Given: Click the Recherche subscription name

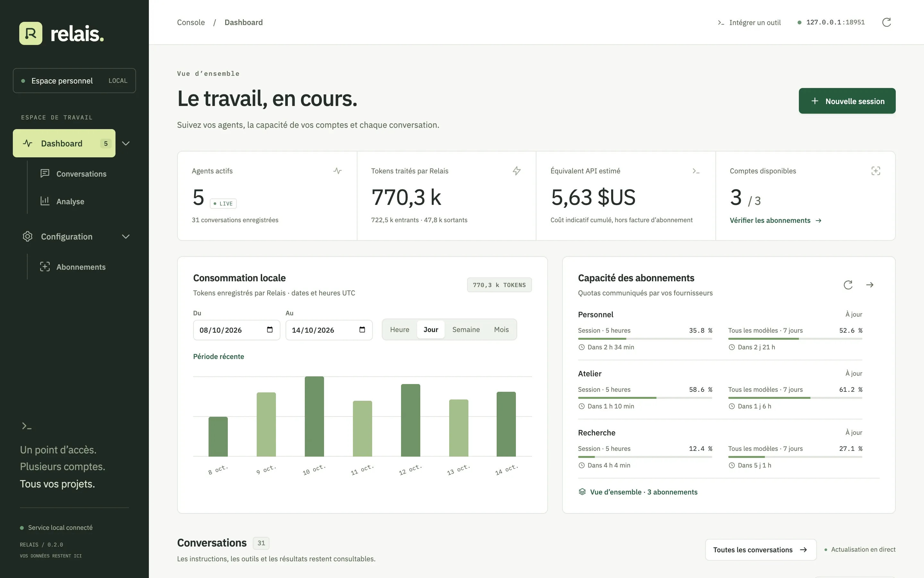Looking at the screenshot, I should pyautogui.click(x=596, y=433).
